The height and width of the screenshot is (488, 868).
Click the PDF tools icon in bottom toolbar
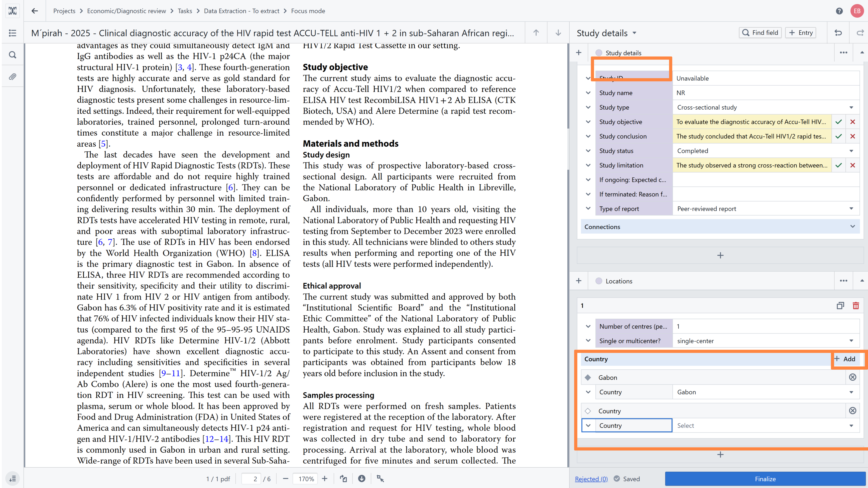380,479
